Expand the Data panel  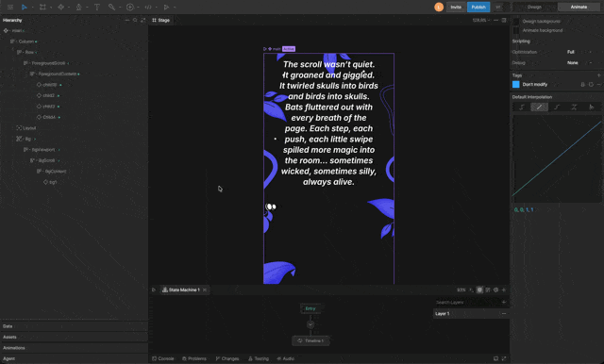[74, 326]
